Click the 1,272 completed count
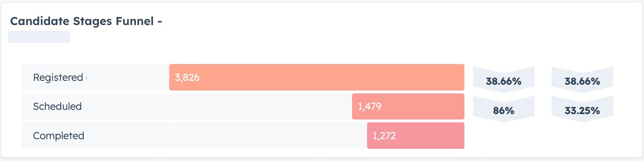 tap(384, 136)
